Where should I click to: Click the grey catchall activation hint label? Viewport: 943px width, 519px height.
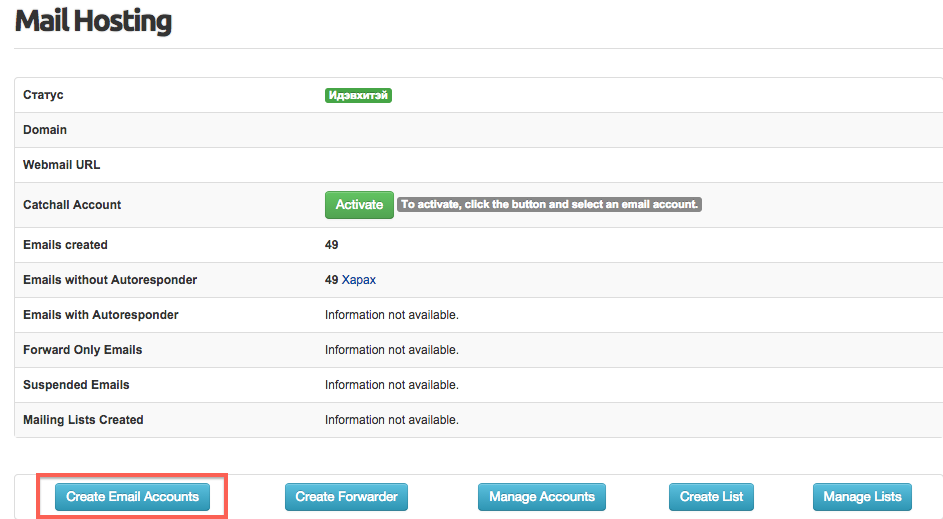pos(549,205)
